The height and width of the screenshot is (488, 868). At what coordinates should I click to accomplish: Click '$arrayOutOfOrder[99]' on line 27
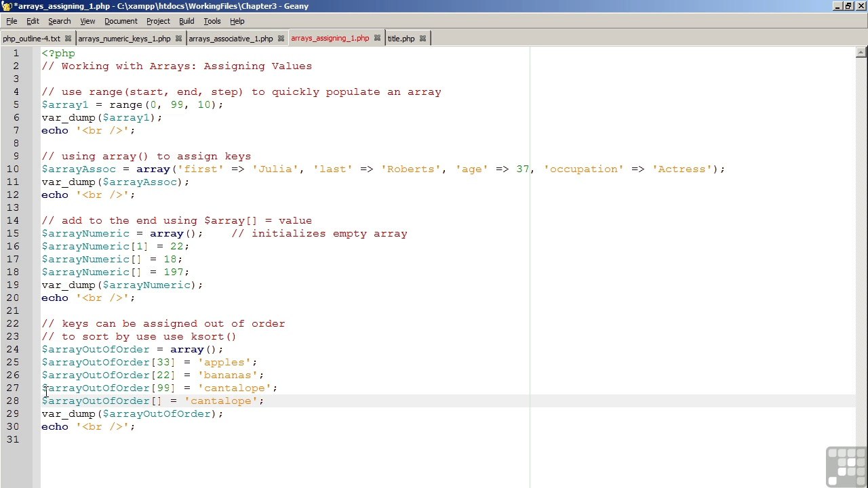tap(108, 388)
